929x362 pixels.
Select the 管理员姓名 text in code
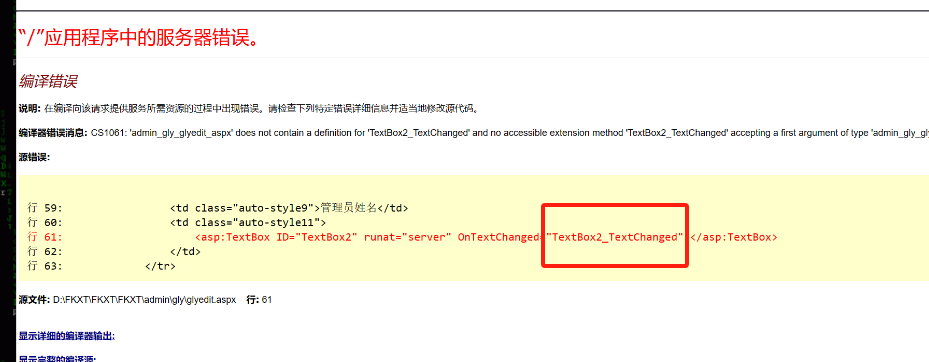[x=348, y=208]
